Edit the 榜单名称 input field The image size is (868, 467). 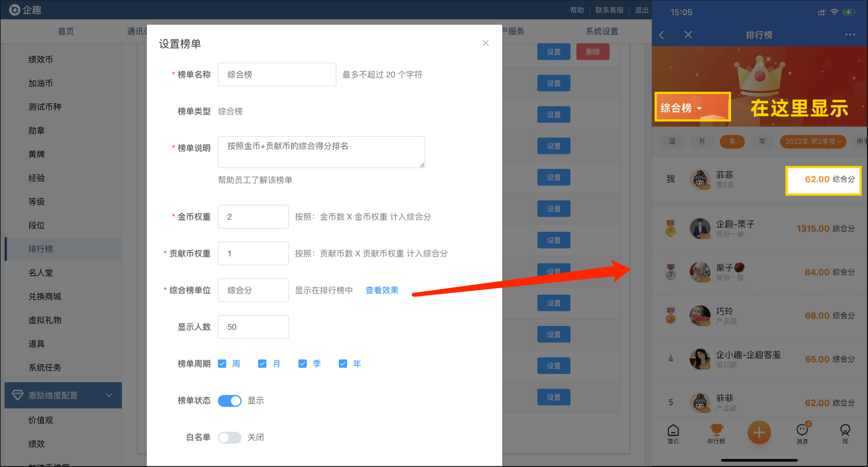click(x=277, y=75)
